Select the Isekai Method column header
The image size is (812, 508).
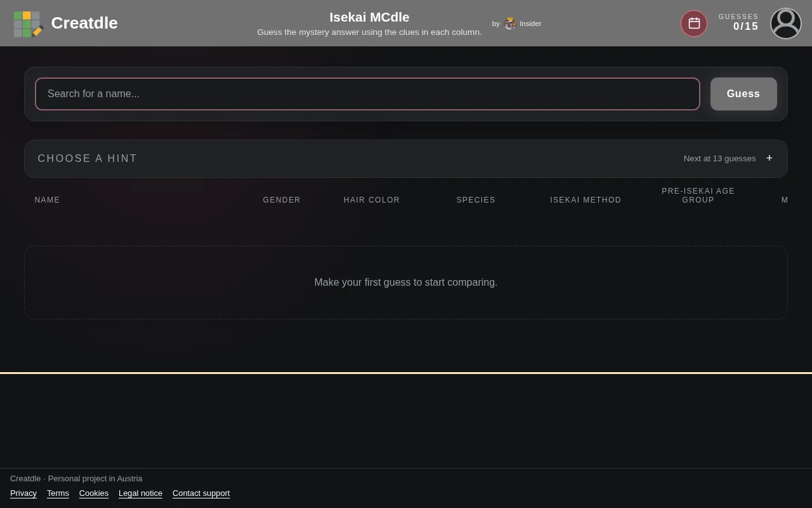coord(586,200)
